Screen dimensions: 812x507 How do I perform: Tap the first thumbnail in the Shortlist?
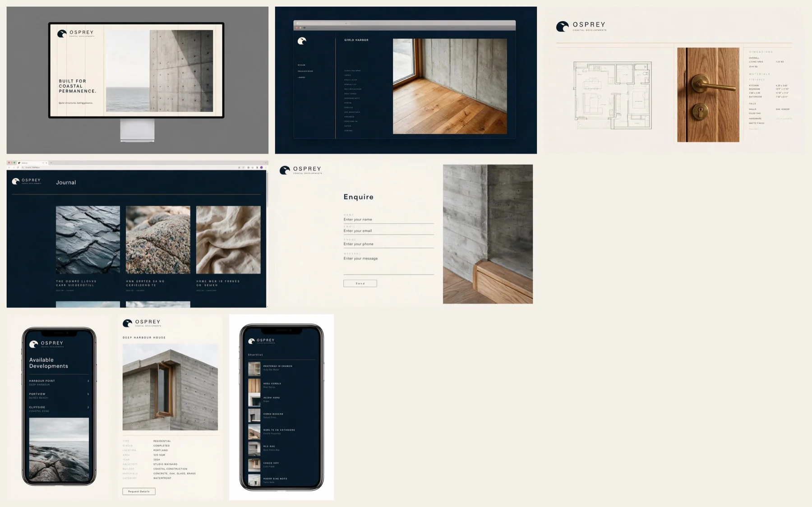pyautogui.click(x=254, y=369)
